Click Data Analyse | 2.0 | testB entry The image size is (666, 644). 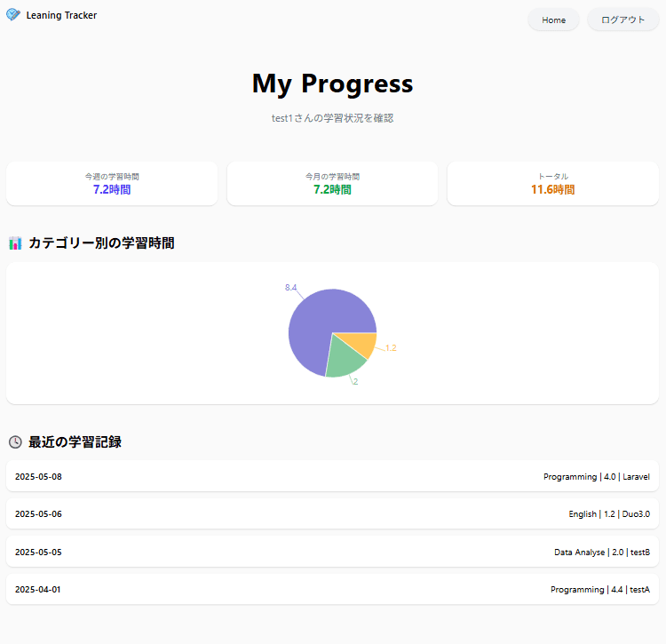click(x=602, y=553)
